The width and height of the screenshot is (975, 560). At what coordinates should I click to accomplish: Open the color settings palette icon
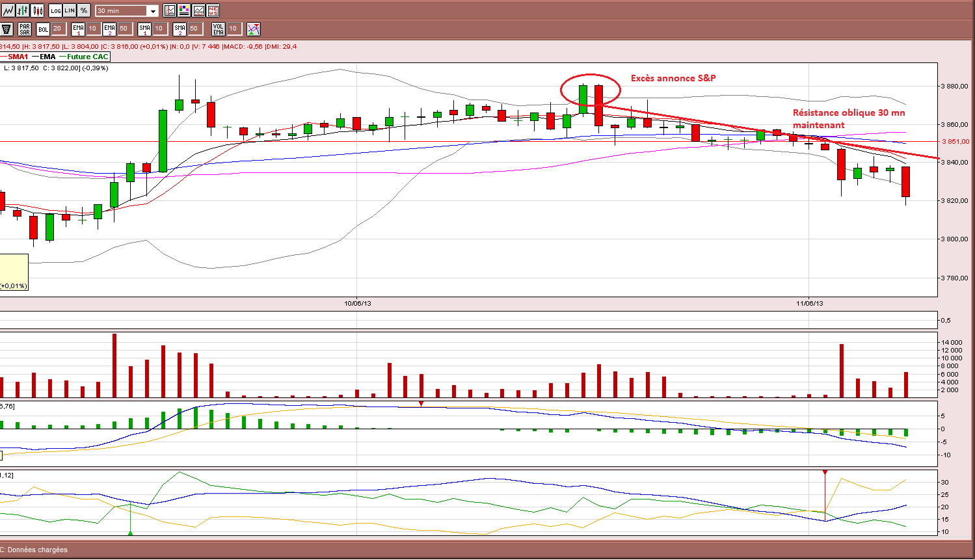184,10
